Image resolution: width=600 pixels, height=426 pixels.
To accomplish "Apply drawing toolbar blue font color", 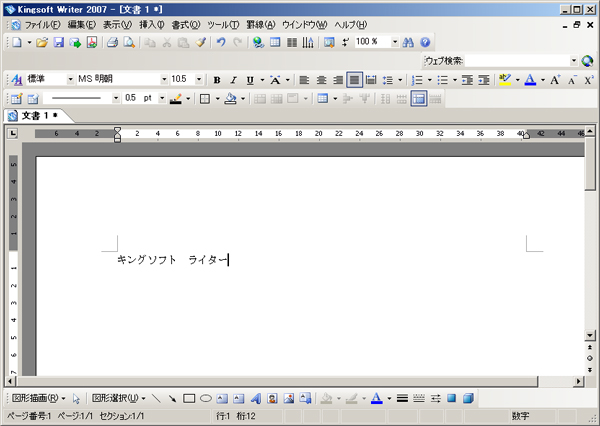I will (x=377, y=398).
